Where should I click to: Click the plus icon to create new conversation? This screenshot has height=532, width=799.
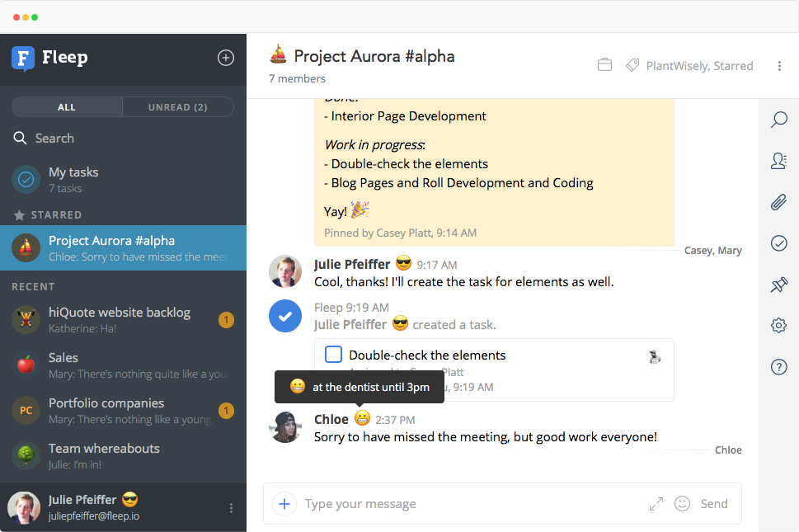coord(226,58)
